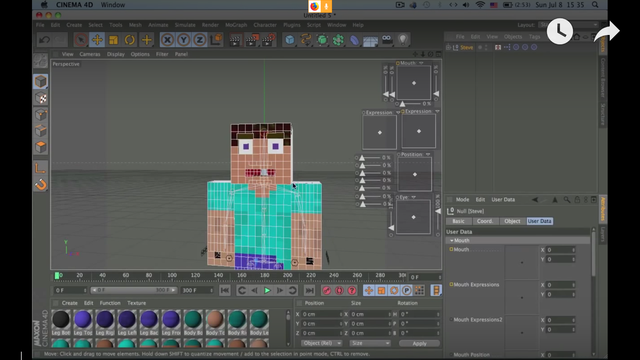Click the light bulb icon

pos(403,40)
